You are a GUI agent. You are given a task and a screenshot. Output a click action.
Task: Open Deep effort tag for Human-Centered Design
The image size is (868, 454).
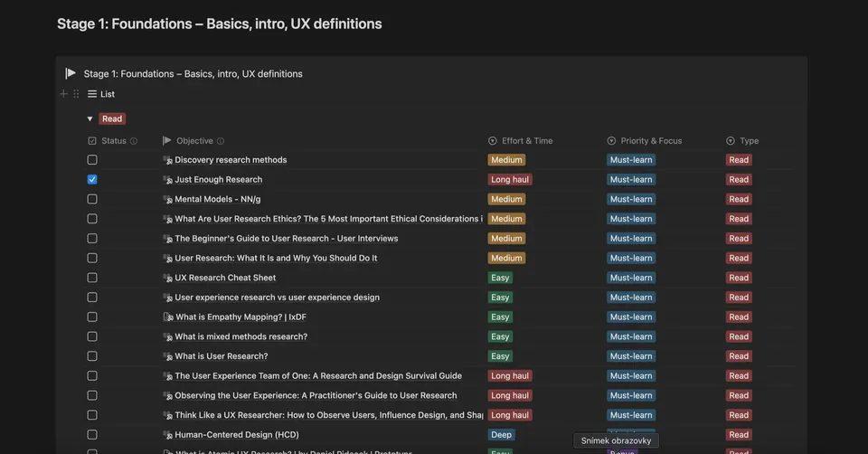coord(501,435)
